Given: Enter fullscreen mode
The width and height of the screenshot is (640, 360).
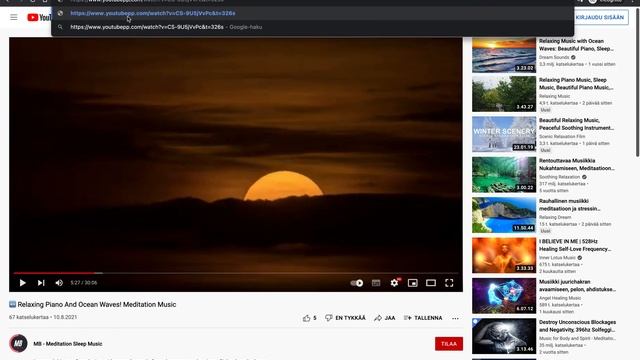Looking at the screenshot, I should tap(449, 283).
